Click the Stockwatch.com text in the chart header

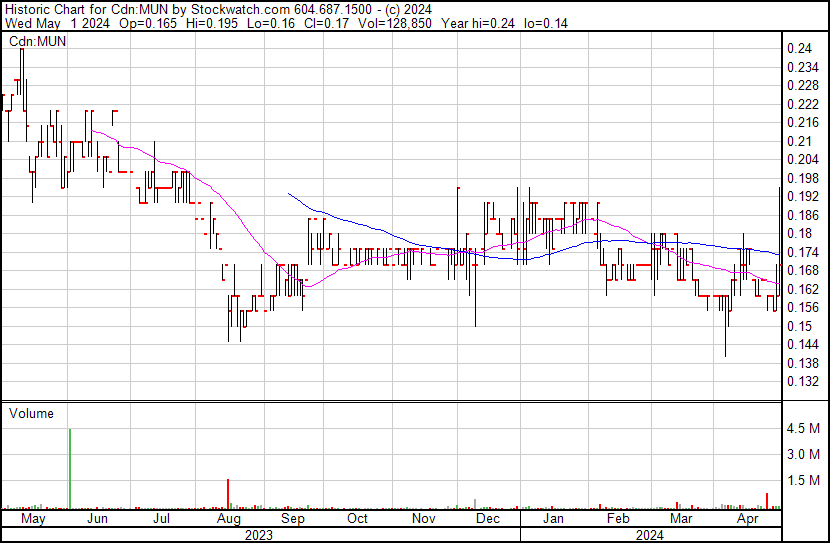pos(231,10)
